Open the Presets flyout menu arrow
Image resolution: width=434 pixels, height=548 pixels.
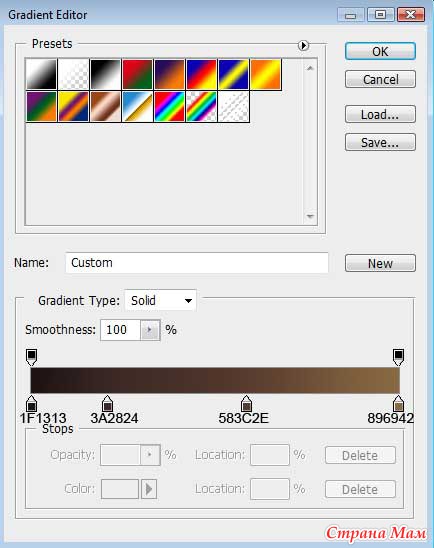[303, 45]
